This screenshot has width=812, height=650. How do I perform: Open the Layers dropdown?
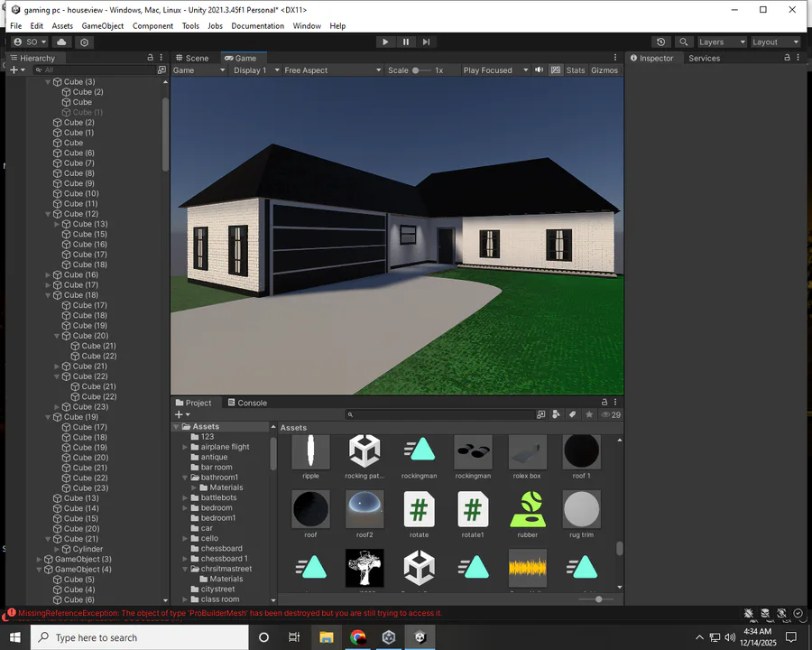722,42
